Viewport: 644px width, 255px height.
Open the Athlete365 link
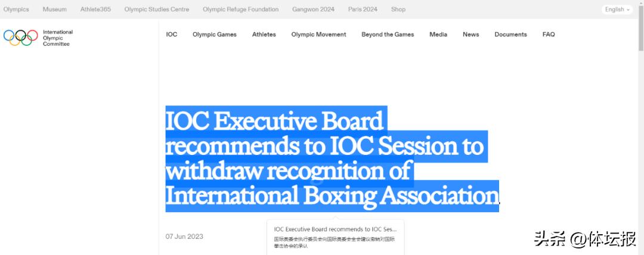[x=95, y=10]
